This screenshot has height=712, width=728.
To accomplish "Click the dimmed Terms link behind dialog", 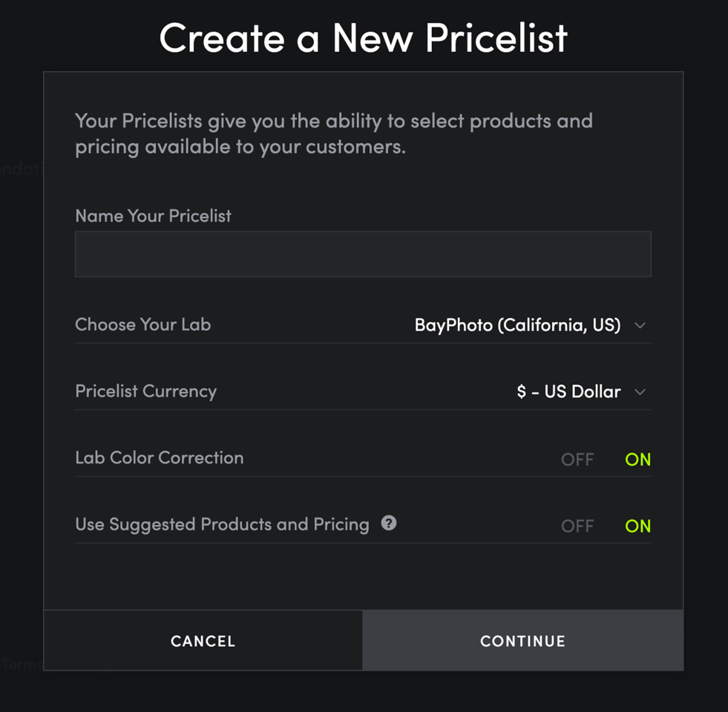I will 22,665.
